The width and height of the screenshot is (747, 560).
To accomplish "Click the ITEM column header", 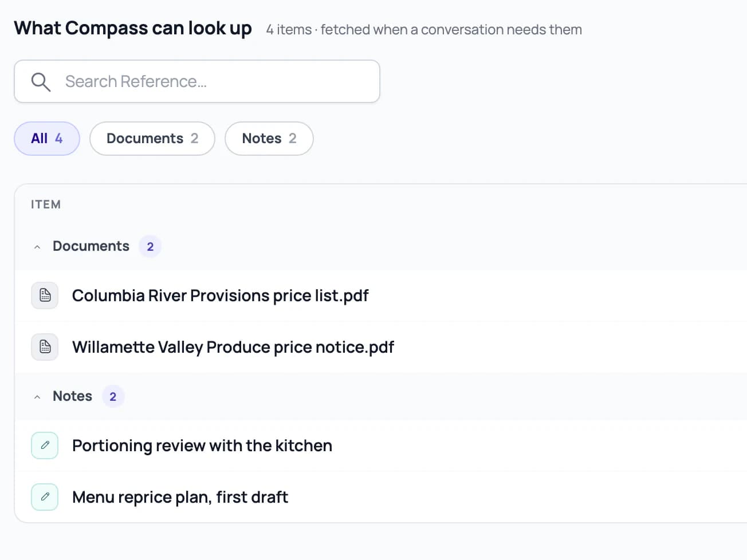I will click(x=46, y=204).
